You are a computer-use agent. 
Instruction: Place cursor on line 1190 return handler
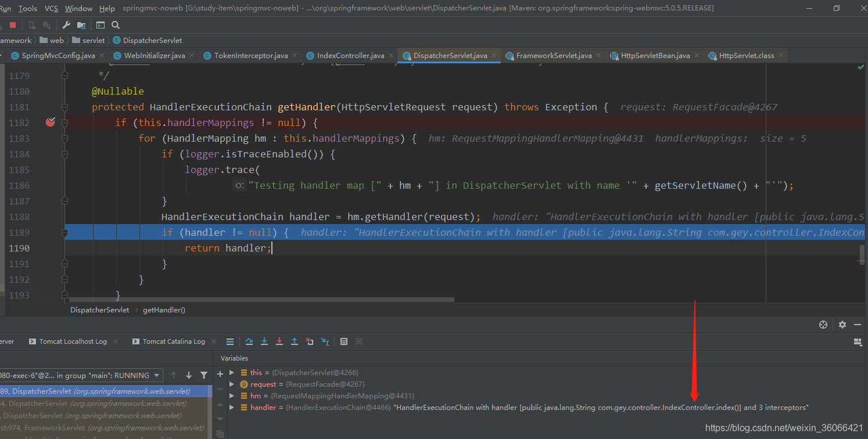228,248
